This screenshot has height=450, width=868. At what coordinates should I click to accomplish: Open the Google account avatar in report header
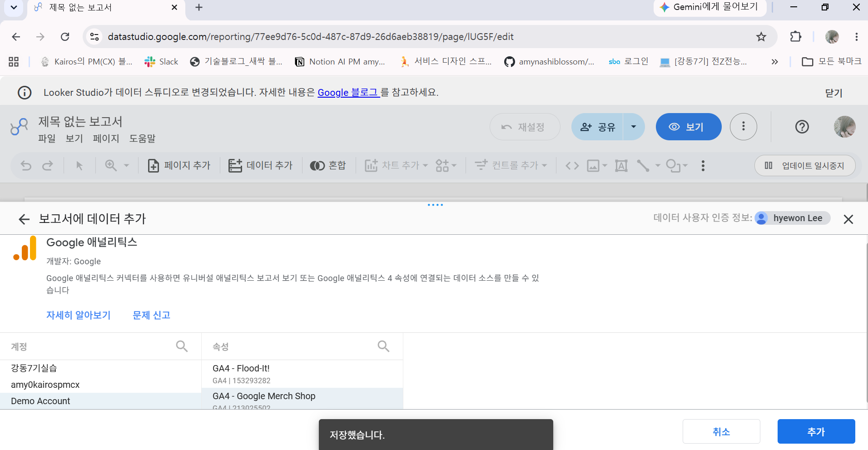point(845,127)
